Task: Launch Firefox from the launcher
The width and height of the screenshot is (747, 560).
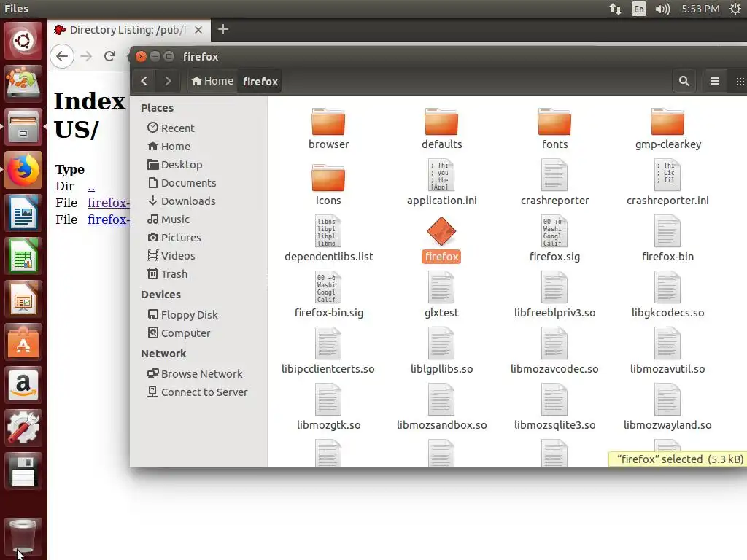Action: click(23, 170)
